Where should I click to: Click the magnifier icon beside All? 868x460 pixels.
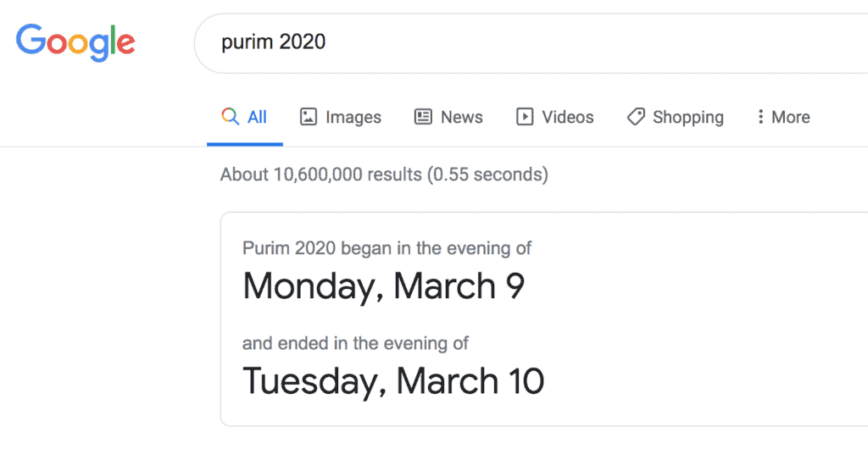pyautogui.click(x=230, y=117)
